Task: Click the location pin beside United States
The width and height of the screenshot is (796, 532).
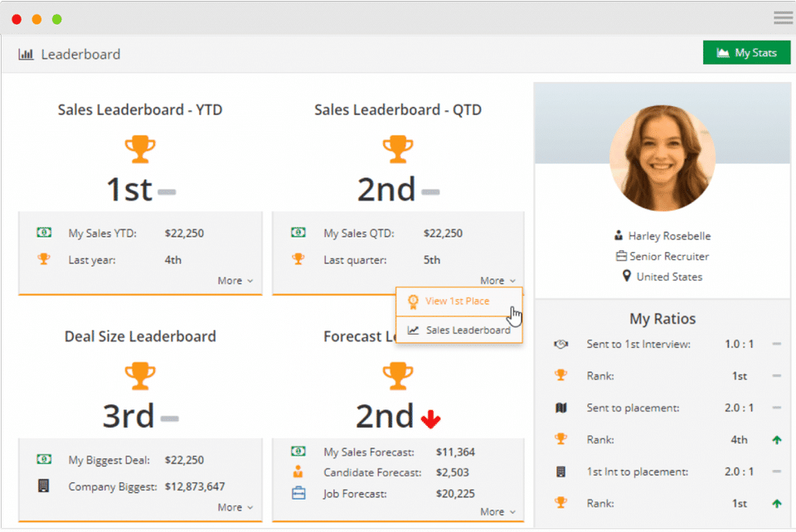Action: click(x=627, y=276)
